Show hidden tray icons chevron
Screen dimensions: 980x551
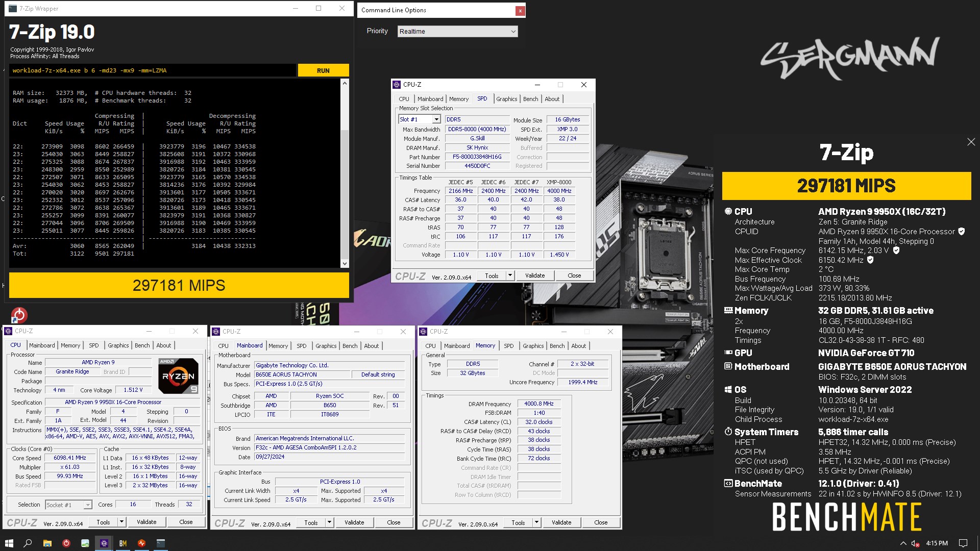coord(903,543)
